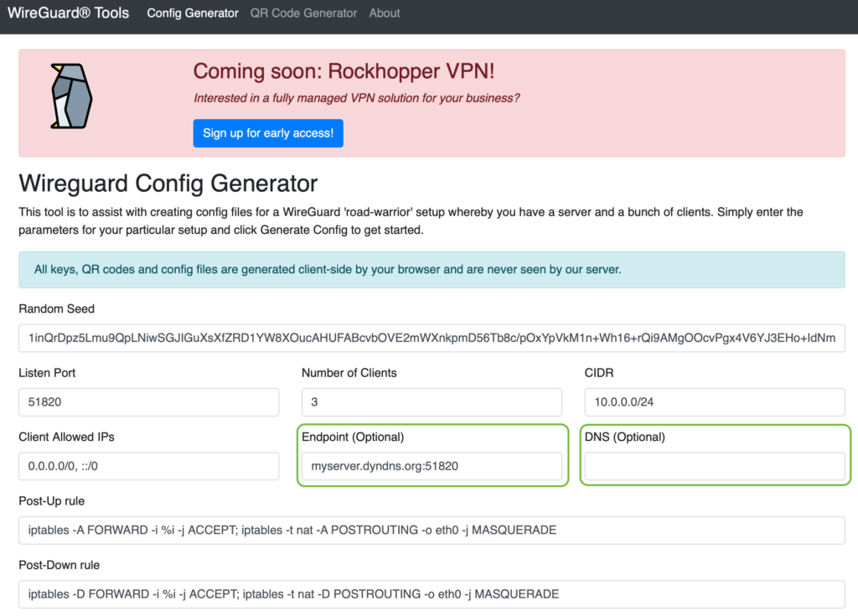
Task: Click into the Post-Down rule input
Action: coord(432,594)
